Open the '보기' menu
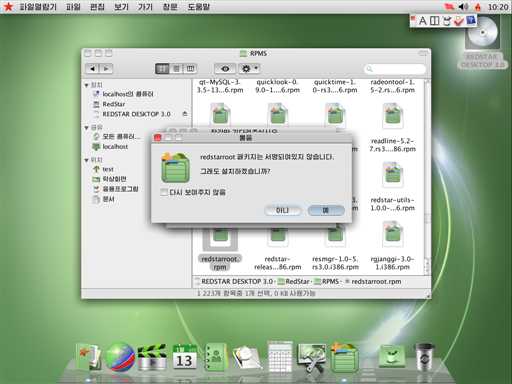512x384 pixels. [121, 7]
